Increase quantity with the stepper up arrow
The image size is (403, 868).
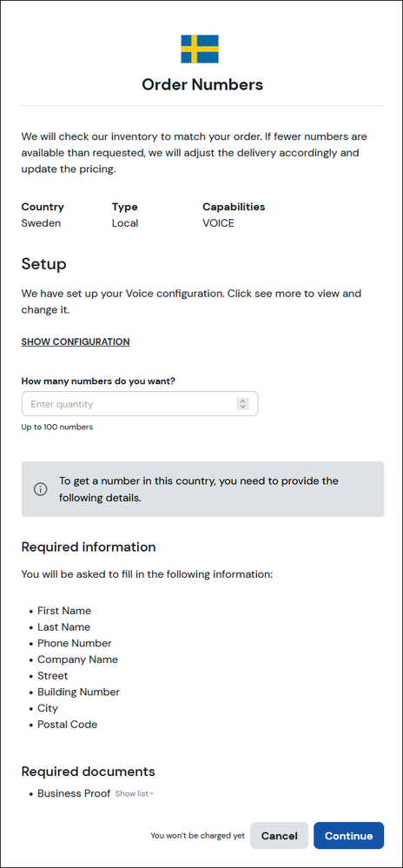(242, 401)
